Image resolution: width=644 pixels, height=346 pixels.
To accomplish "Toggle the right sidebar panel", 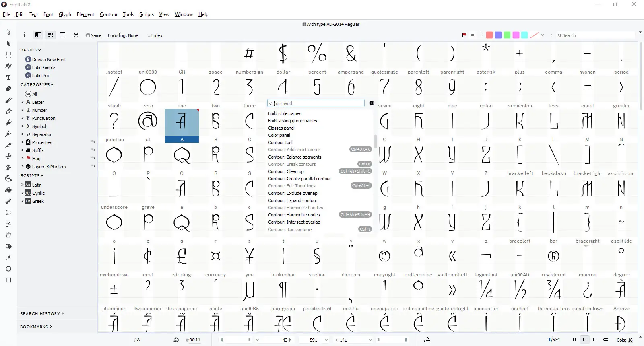I will (x=62, y=35).
